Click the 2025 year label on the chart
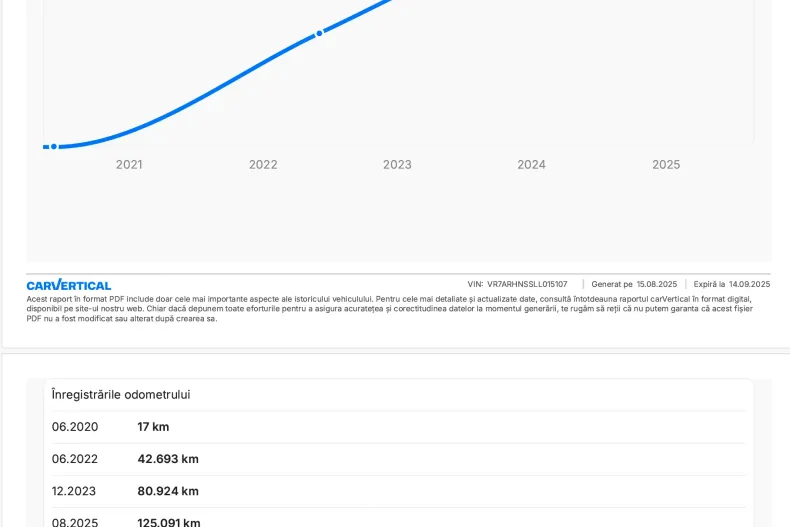This screenshot has height=527, width=790. pyautogui.click(x=666, y=165)
